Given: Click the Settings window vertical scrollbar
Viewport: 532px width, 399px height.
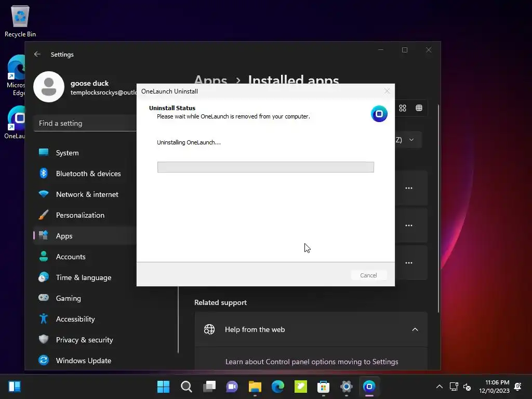Looking at the screenshot, I should click(438, 209).
